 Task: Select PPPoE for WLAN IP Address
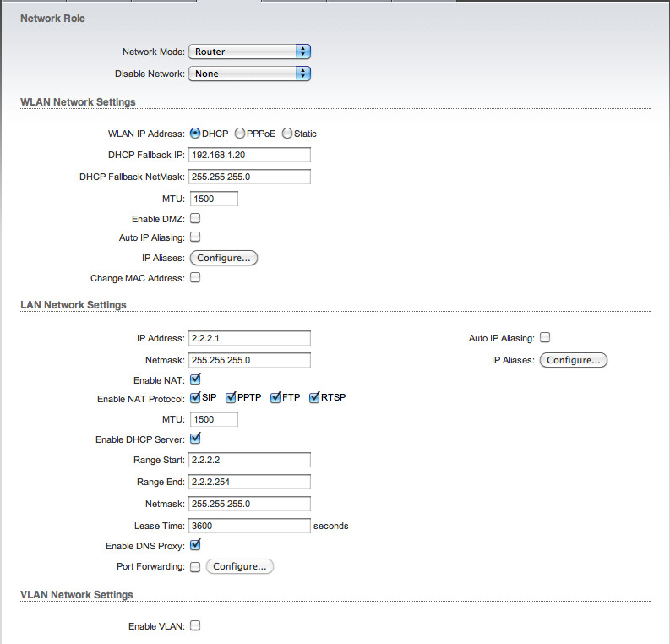tap(240, 134)
